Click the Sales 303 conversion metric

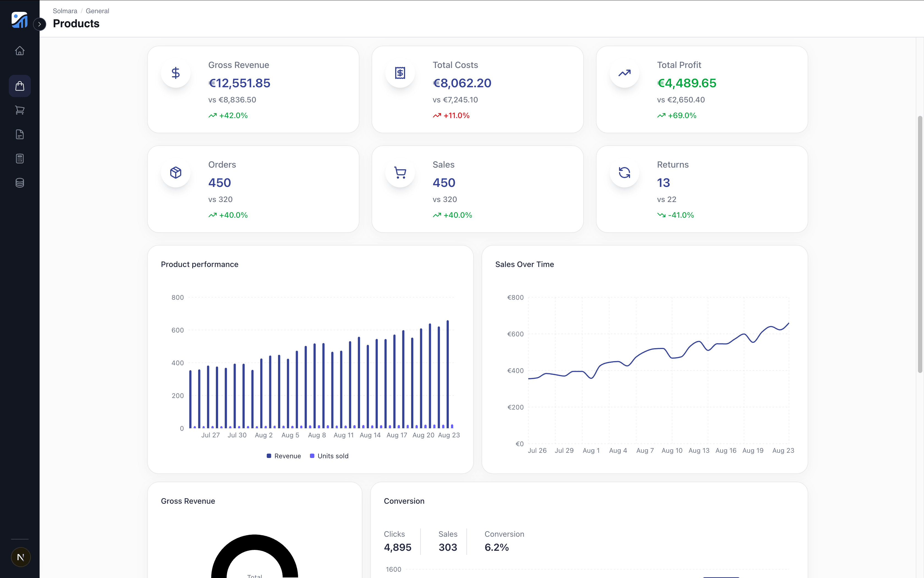coord(448,541)
